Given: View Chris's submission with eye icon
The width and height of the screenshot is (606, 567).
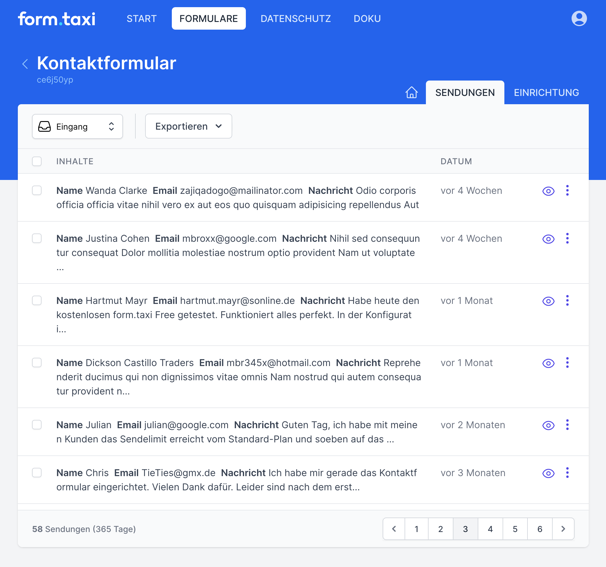Looking at the screenshot, I should point(548,473).
